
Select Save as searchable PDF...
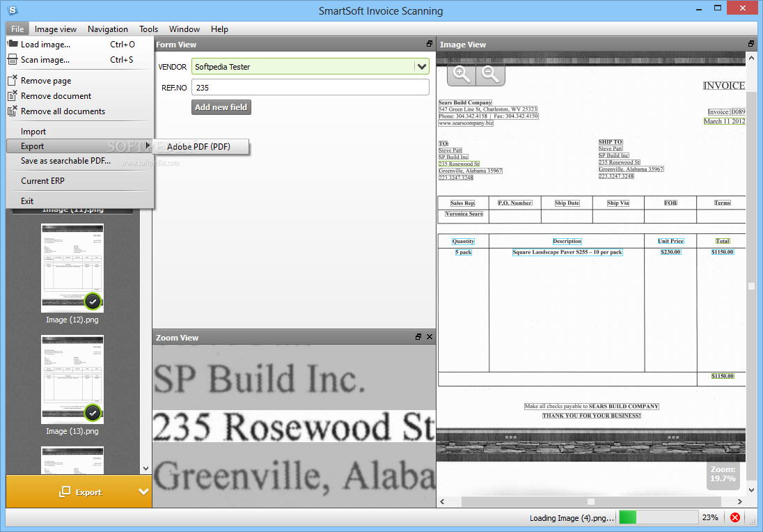(x=80, y=161)
